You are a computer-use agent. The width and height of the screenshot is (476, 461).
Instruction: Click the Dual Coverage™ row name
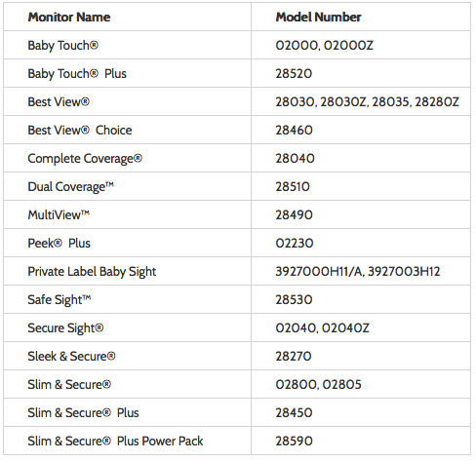tap(71, 187)
